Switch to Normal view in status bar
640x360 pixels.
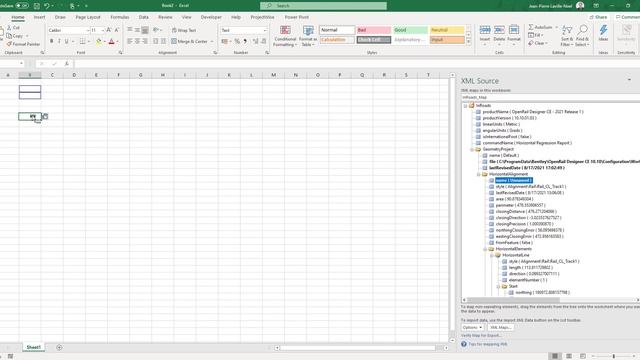(x=555, y=356)
